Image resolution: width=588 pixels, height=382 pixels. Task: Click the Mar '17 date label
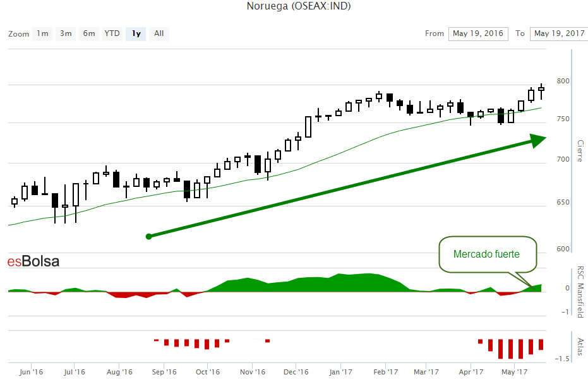pos(426,373)
